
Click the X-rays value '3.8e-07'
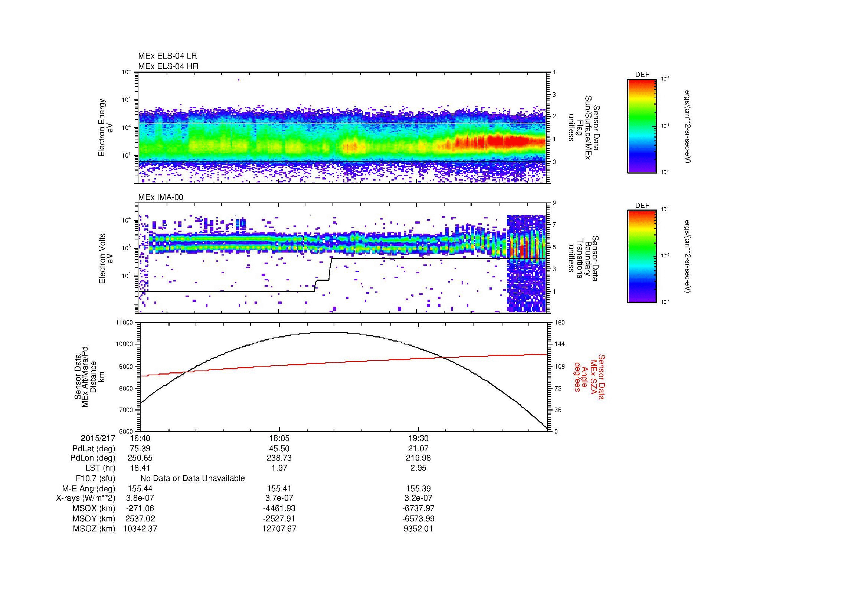point(140,498)
